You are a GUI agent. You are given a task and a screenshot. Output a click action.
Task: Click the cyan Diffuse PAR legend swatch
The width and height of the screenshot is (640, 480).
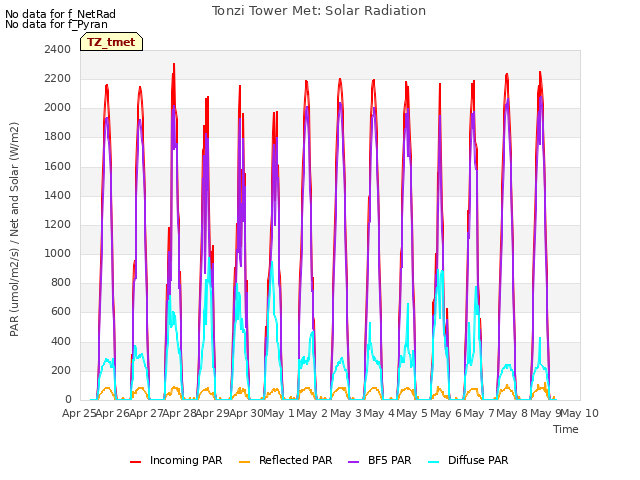[x=434, y=462]
